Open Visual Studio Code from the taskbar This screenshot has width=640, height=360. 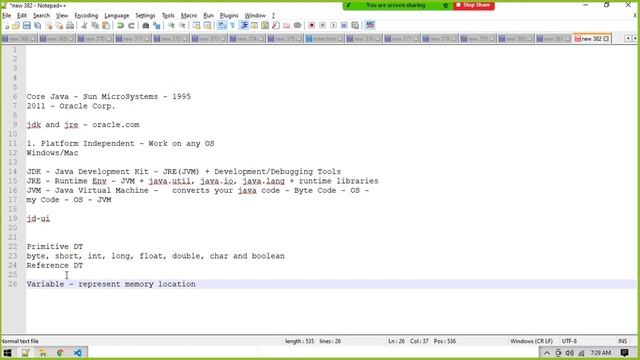click(78, 353)
